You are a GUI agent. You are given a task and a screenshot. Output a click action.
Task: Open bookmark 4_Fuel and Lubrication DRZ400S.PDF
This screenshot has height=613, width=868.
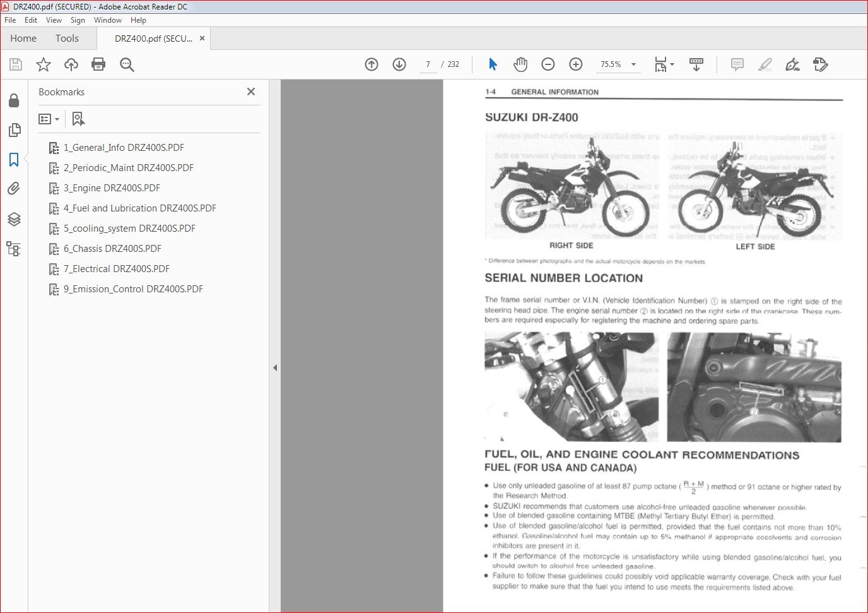click(140, 208)
